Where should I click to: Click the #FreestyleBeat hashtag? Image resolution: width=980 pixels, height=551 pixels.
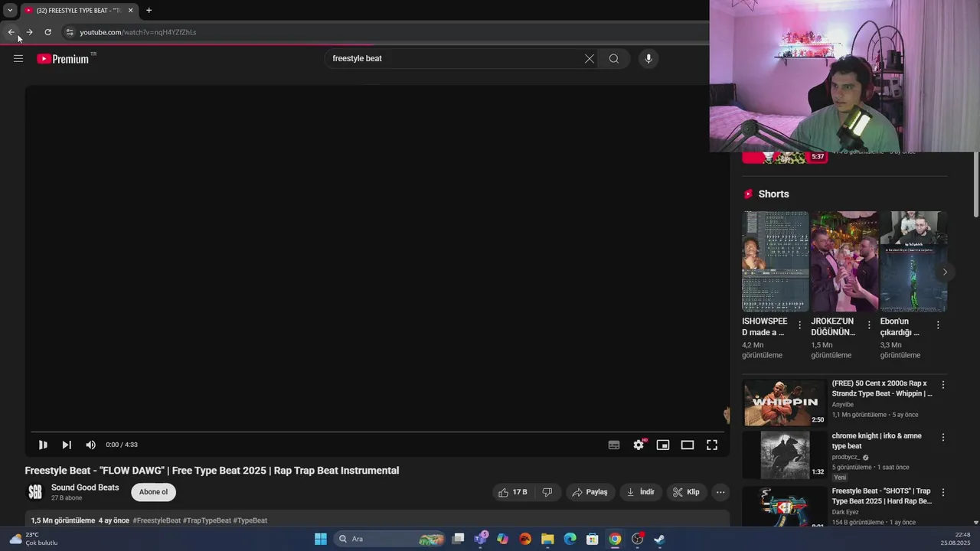[157, 520]
